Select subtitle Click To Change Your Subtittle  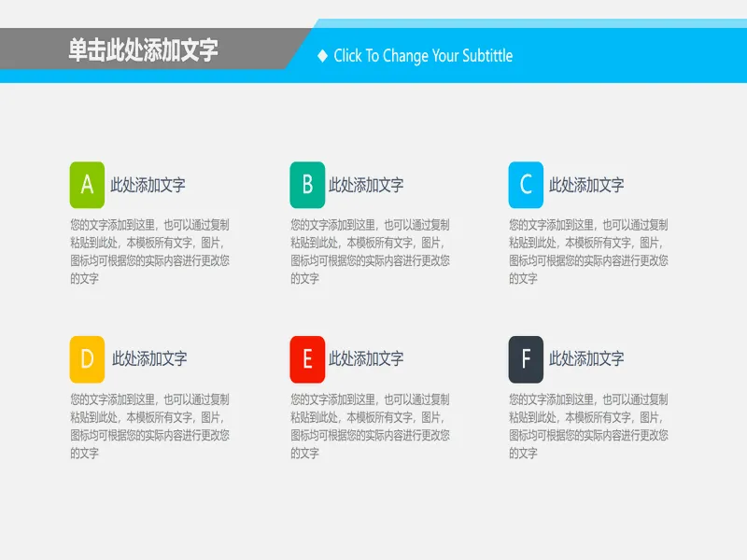coord(423,56)
